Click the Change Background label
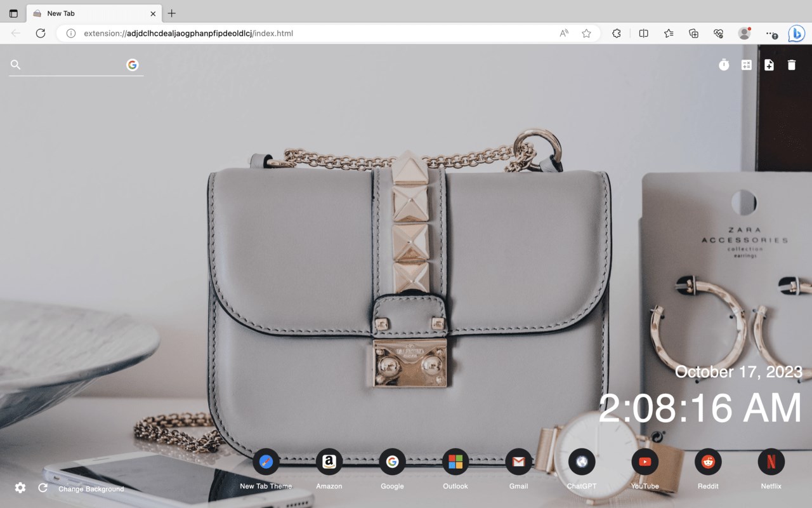The height and width of the screenshot is (508, 812). click(91, 489)
